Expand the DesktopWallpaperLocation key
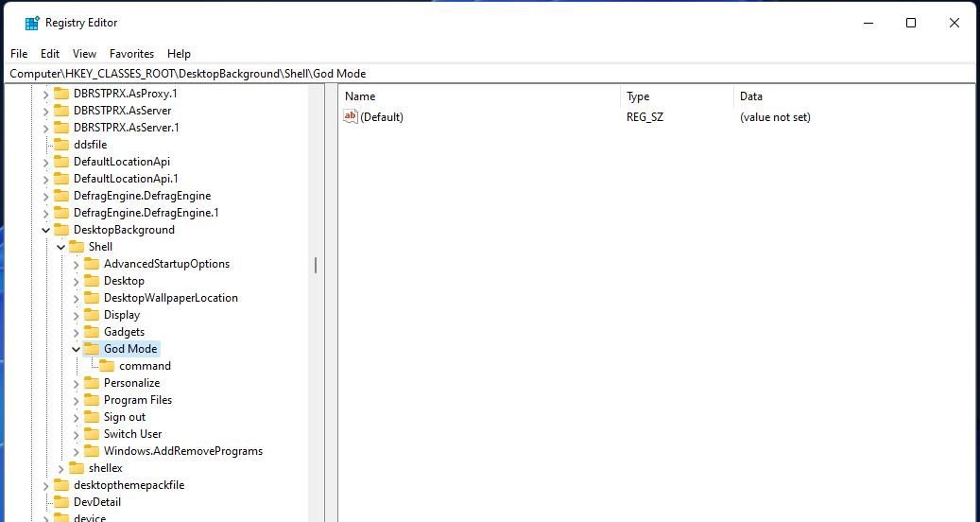 coord(76,298)
